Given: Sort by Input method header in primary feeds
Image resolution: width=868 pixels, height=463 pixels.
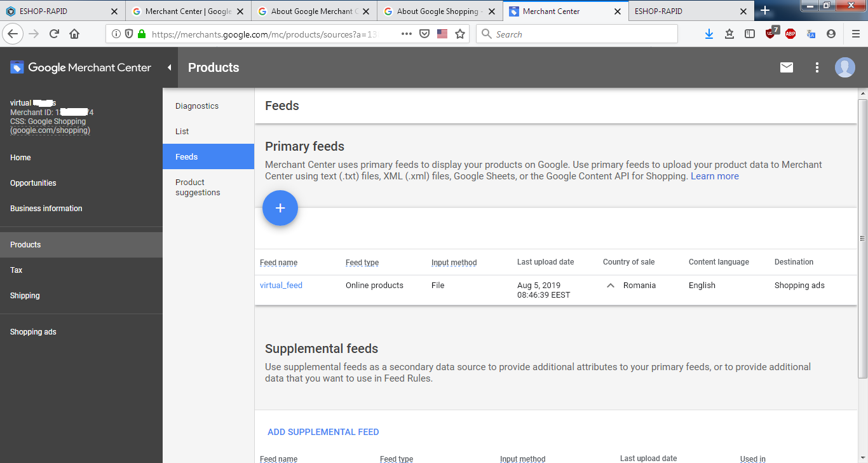Looking at the screenshot, I should click(x=454, y=263).
